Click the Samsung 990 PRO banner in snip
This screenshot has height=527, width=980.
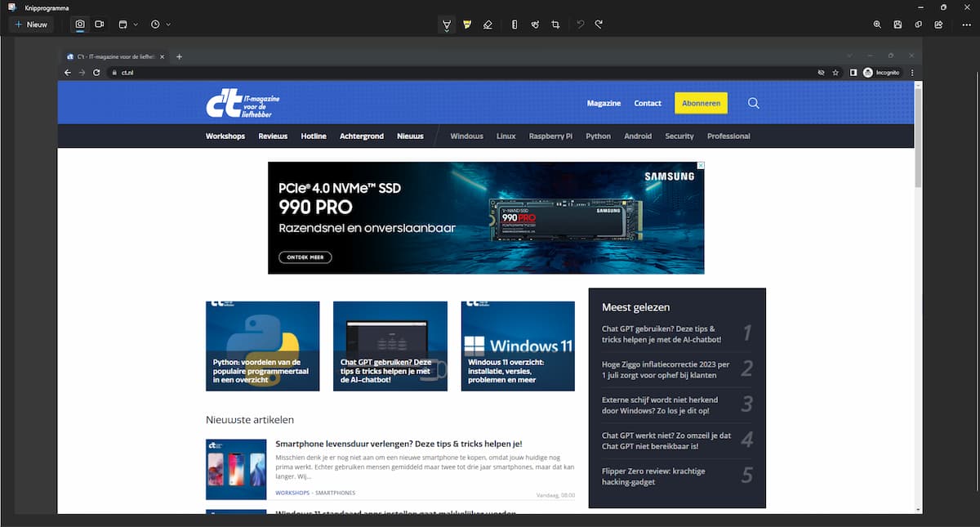pos(486,217)
